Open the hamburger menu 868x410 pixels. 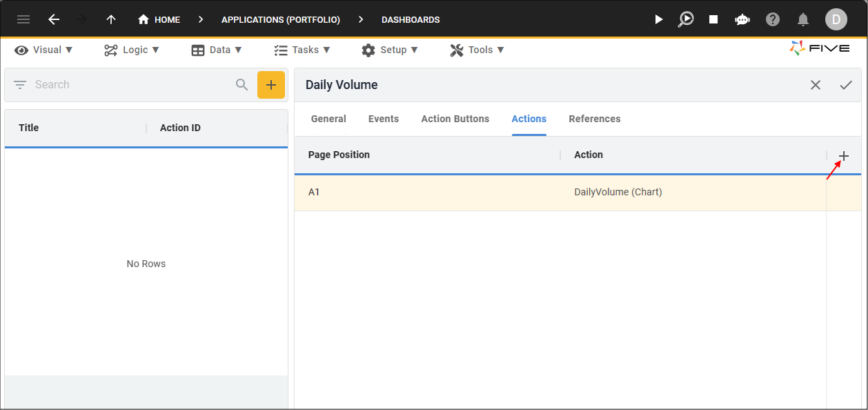pos(23,19)
